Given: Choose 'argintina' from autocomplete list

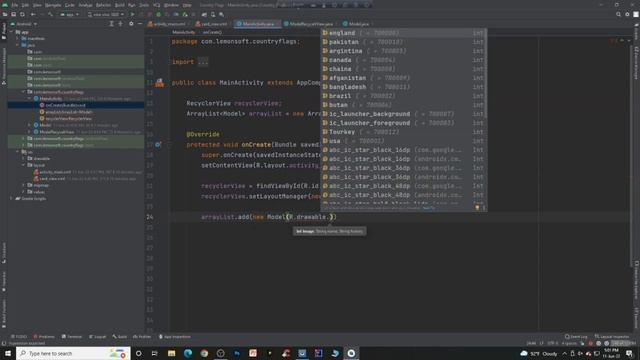Looking at the screenshot, I should tap(403, 51).
